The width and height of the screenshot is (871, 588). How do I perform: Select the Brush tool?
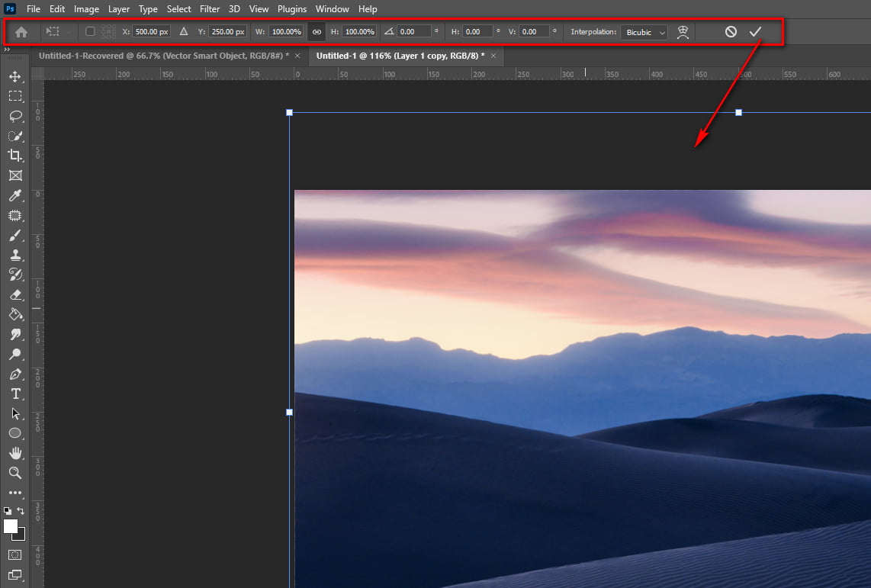[15, 235]
